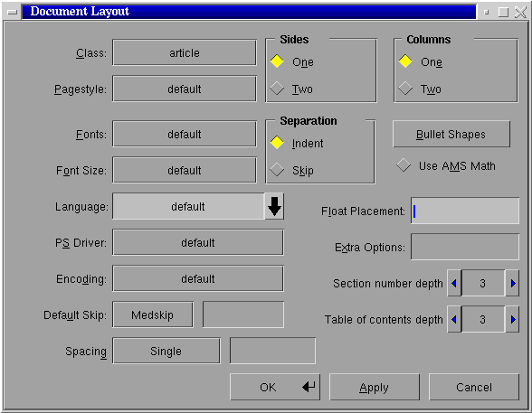532x413 pixels.
Task: Open the Spacing choice showing Single
Action: (166, 351)
